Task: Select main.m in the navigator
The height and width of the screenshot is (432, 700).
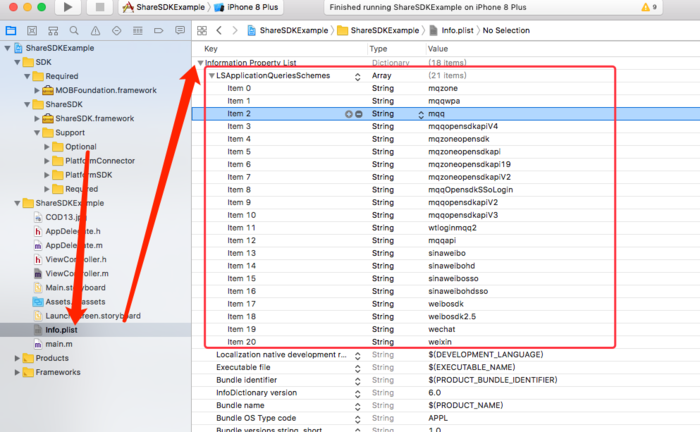Action: (x=58, y=344)
